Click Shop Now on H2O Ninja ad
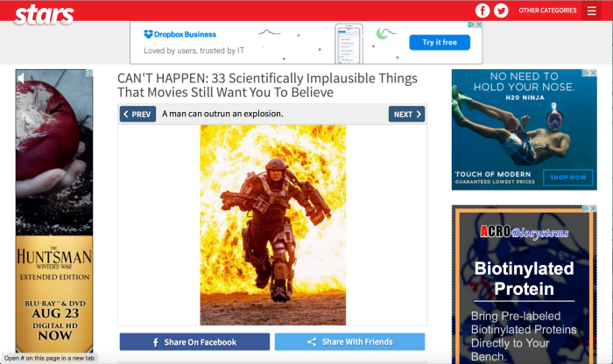 [567, 177]
